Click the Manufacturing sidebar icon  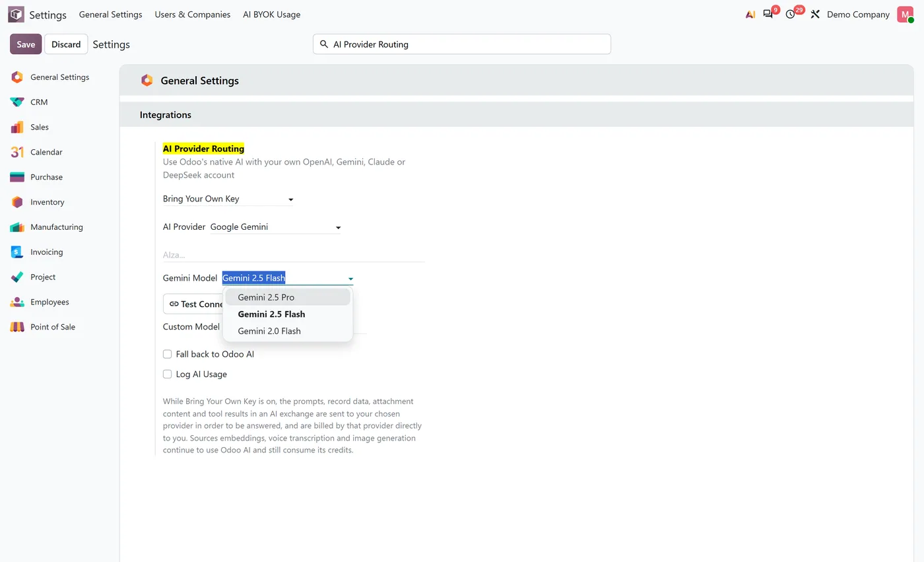pos(17,227)
